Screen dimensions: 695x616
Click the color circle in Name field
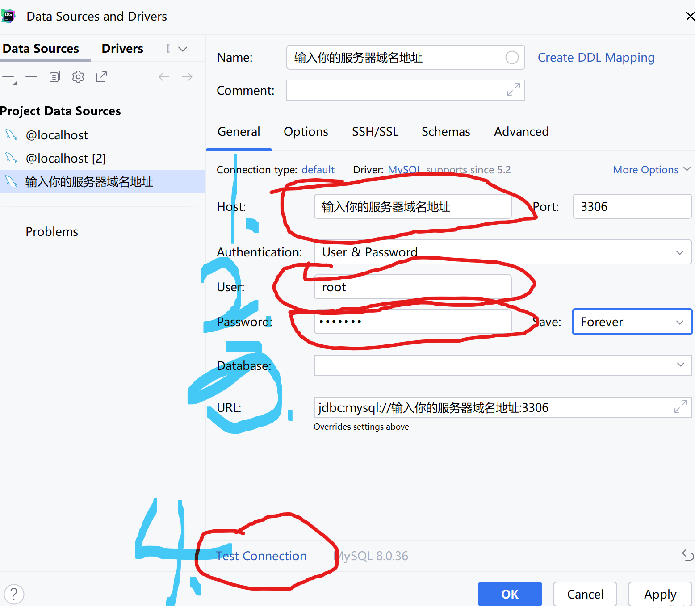tap(512, 57)
